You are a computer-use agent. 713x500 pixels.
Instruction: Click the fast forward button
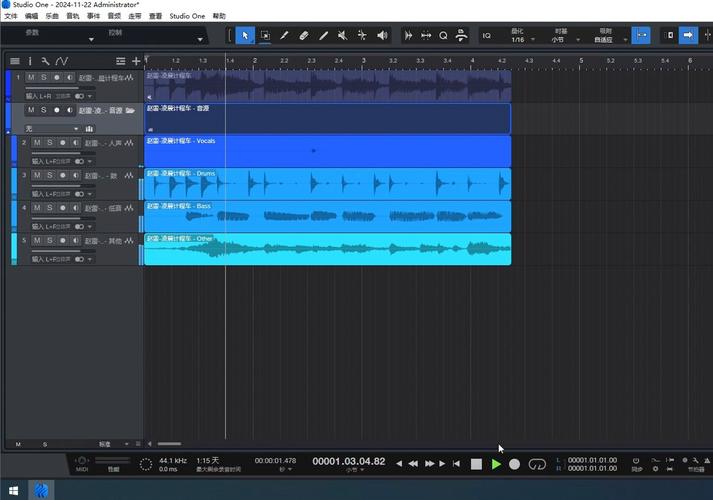429,464
